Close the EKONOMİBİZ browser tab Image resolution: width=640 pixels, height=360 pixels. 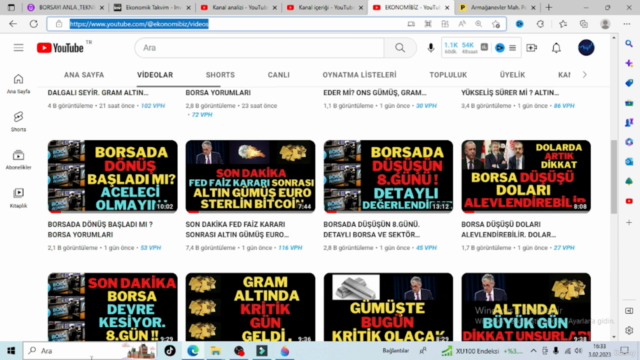(447, 7)
